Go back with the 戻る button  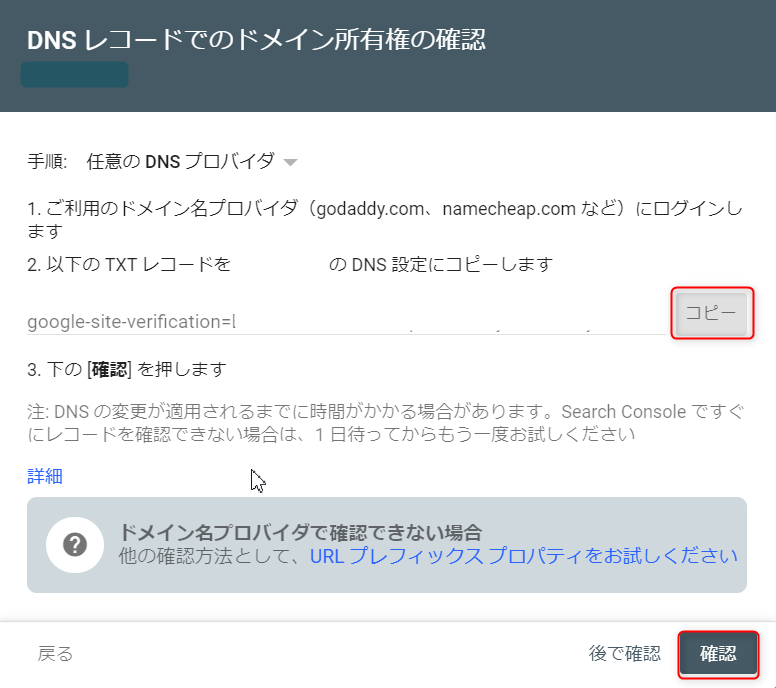click(x=55, y=654)
